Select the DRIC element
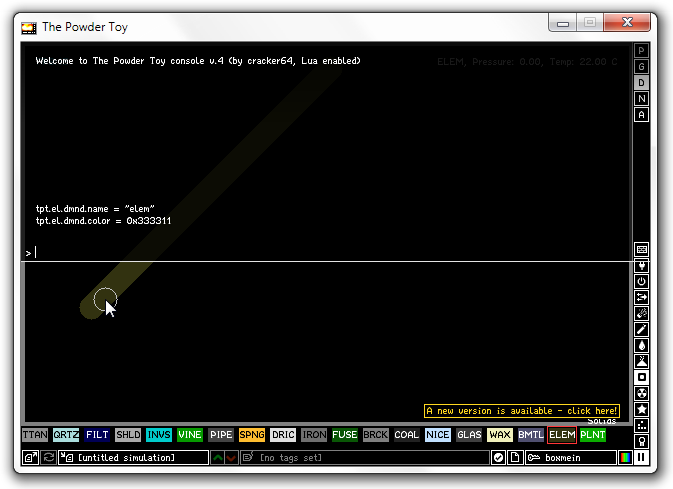This screenshot has width=673, height=489. (283, 435)
